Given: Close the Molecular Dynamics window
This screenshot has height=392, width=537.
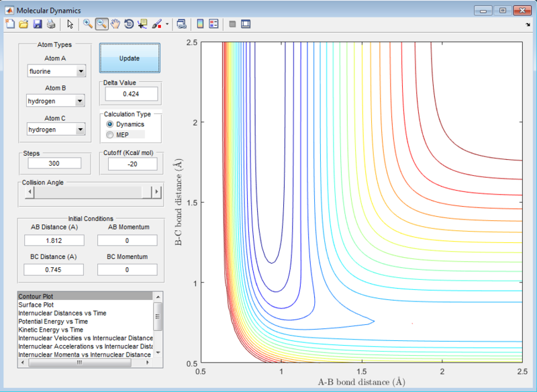Looking at the screenshot, I should pos(522,11).
